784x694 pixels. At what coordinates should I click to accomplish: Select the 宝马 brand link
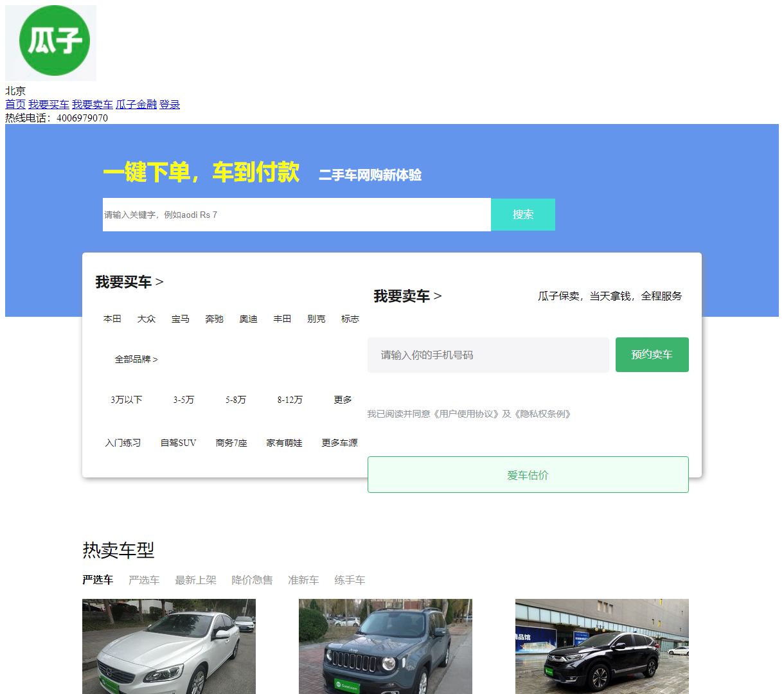(x=180, y=319)
